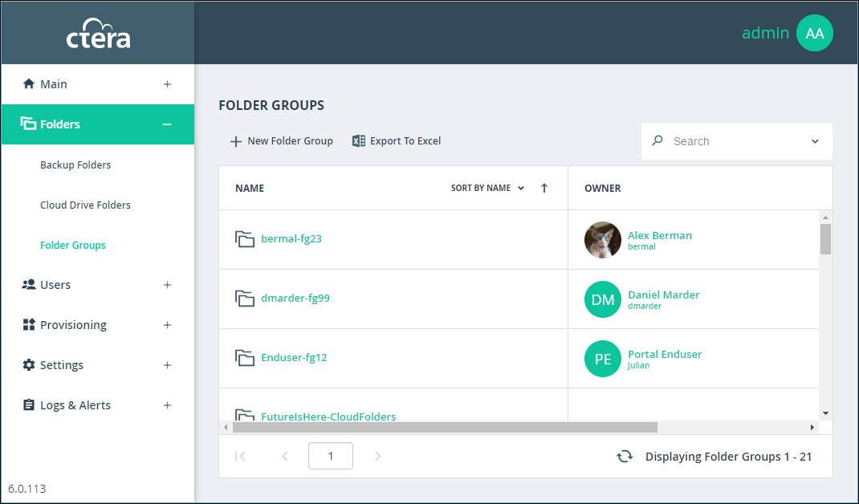Jump to first page using pagination icon

240,457
